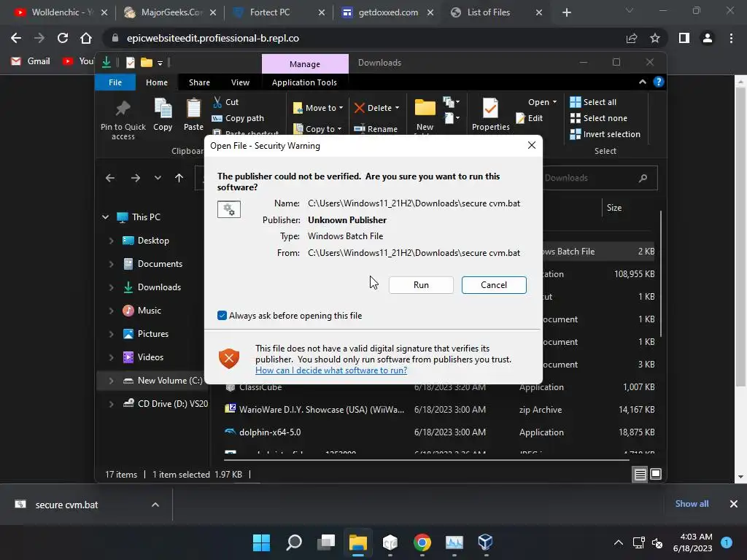The width and height of the screenshot is (747, 560).
Task: Switch to the Home ribbon tab
Action: click(x=157, y=82)
